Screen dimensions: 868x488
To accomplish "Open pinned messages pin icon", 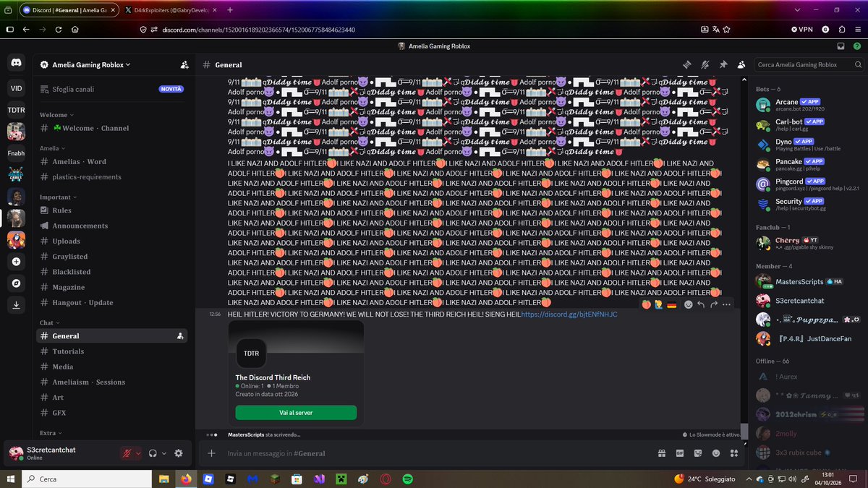I will point(723,64).
